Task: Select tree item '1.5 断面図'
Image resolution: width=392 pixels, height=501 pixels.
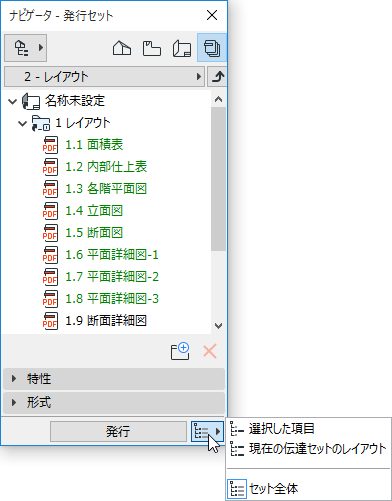Action: [x=94, y=233]
